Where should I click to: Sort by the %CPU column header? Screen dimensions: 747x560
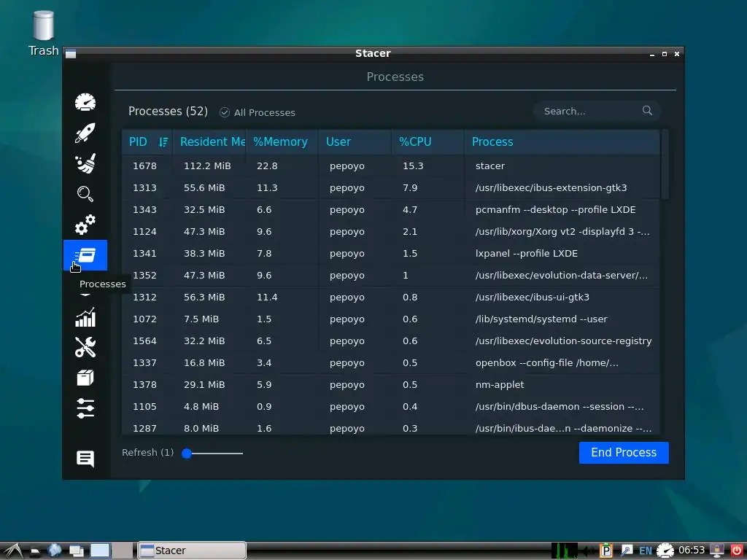(x=427, y=142)
